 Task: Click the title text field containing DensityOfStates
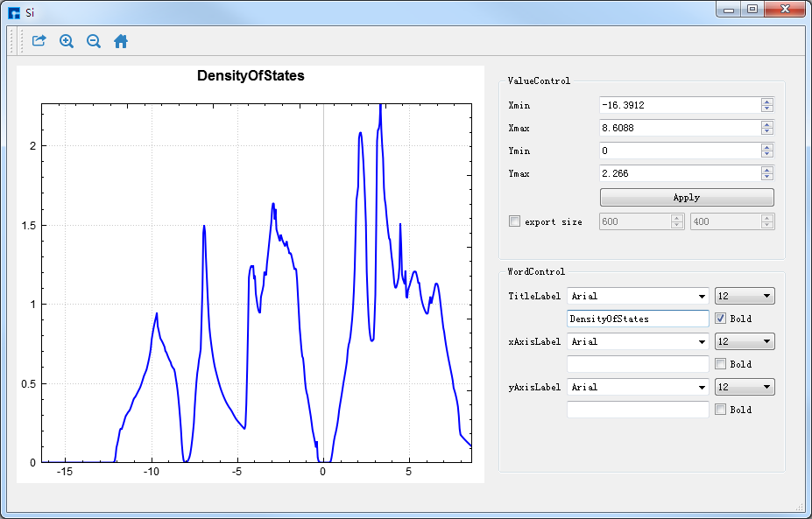tap(638, 319)
